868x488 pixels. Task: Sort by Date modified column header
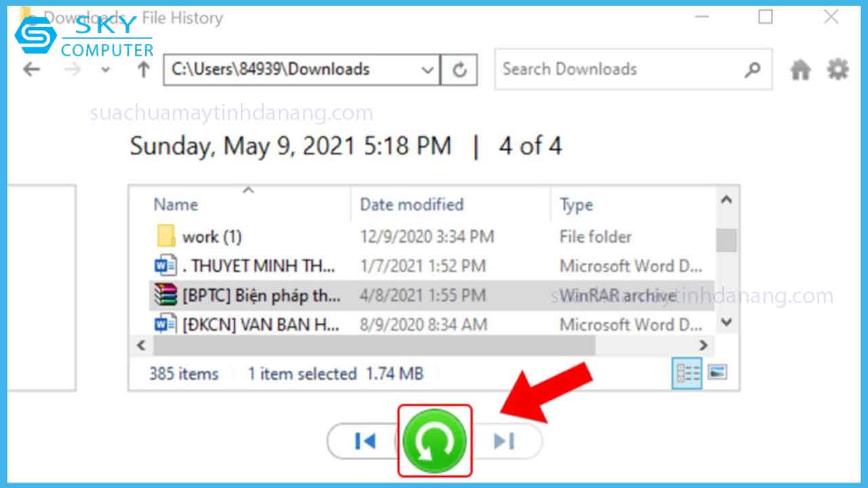[412, 205]
